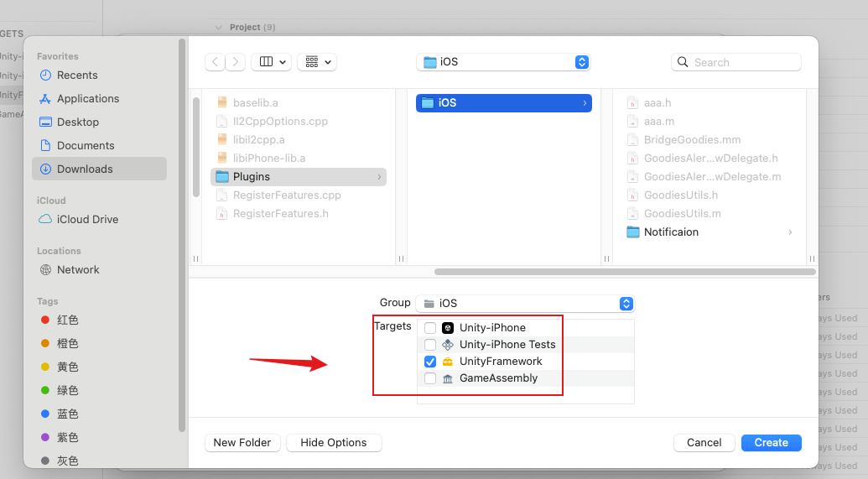Screen dimensions: 868x479
Task: Click the Network globe icon
Action: click(x=45, y=269)
